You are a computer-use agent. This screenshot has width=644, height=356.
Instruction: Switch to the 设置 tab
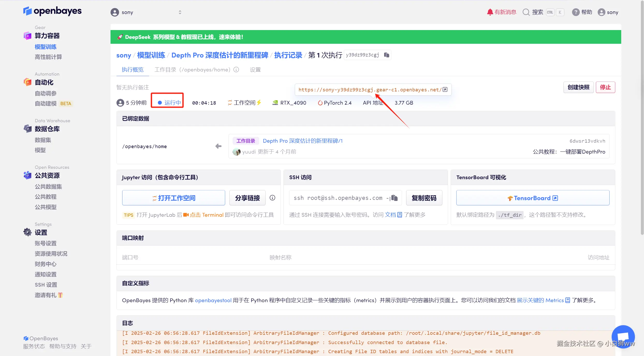coord(255,70)
